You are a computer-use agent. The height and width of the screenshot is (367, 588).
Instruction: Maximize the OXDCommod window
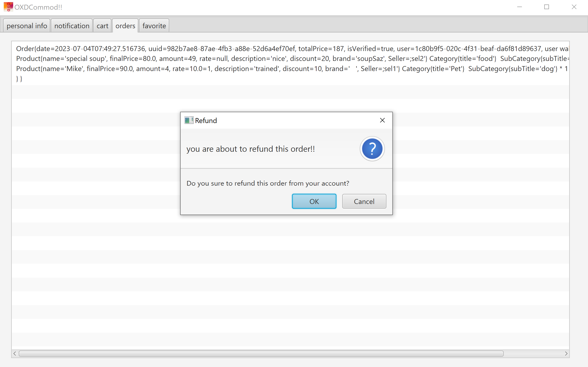547,7
